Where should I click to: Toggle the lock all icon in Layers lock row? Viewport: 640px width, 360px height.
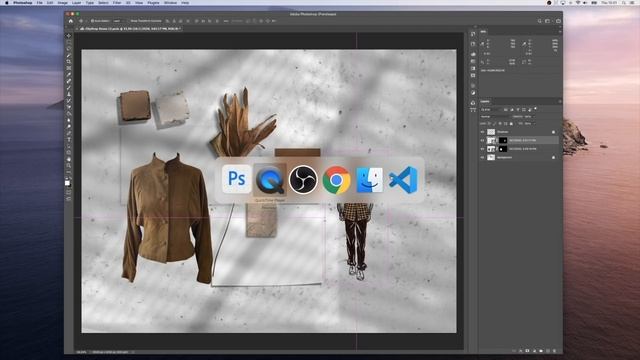(511, 124)
